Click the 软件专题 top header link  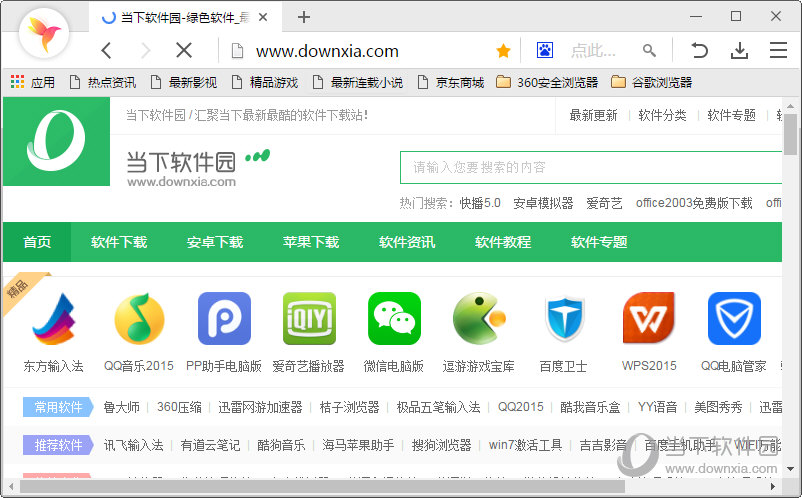731,116
